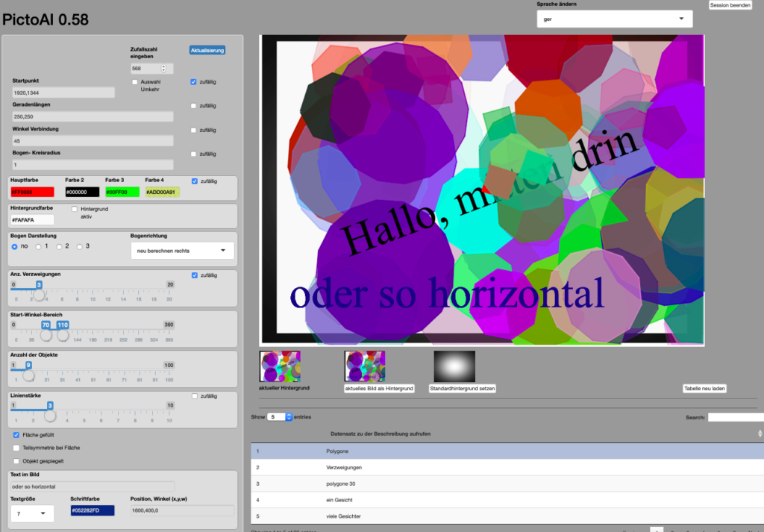Image resolution: width=764 pixels, height=532 pixels.
Task: Click the red Hauptfarbe color field
Action: click(x=32, y=193)
